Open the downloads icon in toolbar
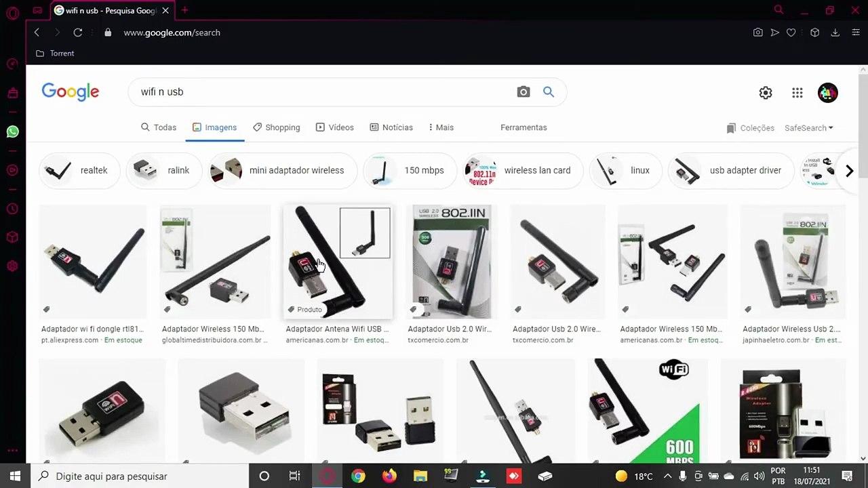Image resolution: width=868 pixels, height=488 pixels. click(835, 33)
